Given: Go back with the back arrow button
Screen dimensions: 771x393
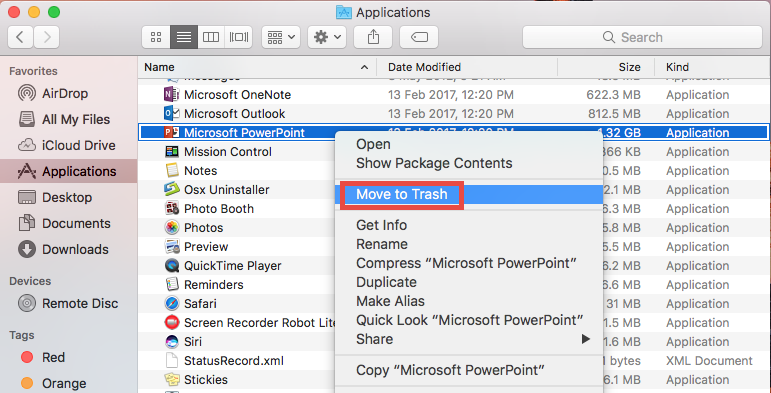Looking at the screenshot, I should [x=21, y=37].
